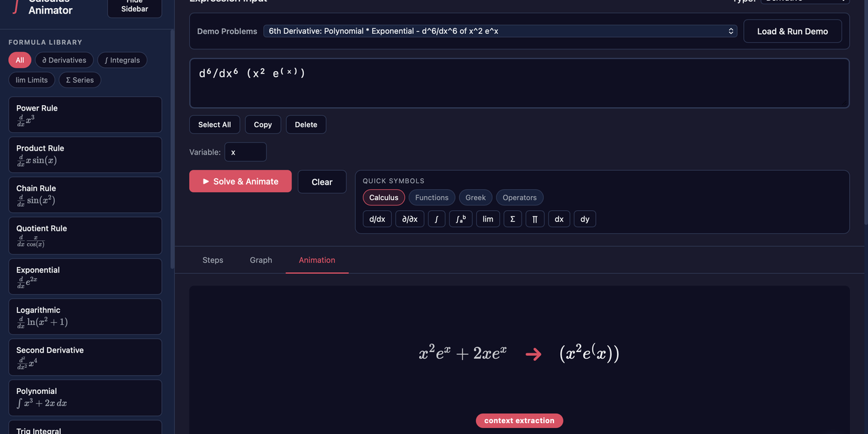
Task: Click Load & Run Demo
Action: point(793,31)
